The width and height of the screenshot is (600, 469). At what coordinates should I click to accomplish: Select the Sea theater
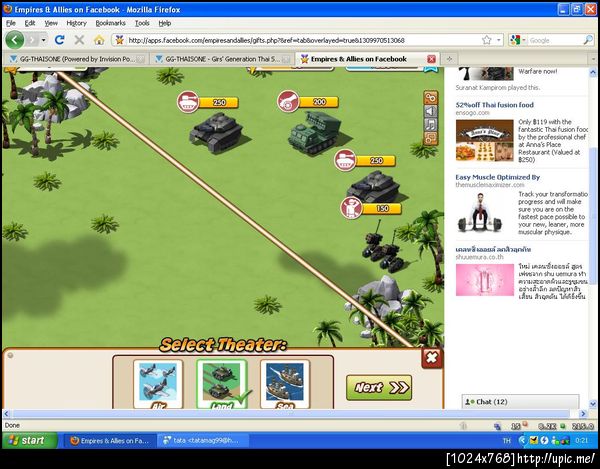(285, 384)
